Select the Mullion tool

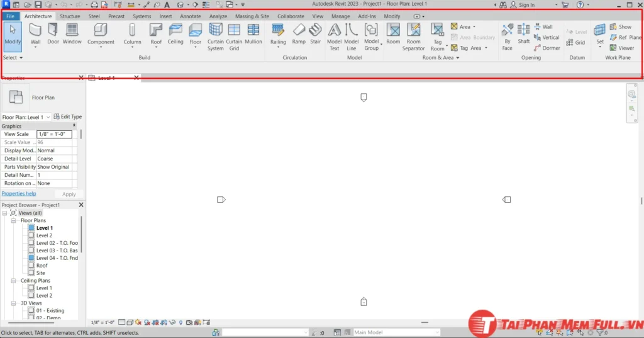(253, 34)
